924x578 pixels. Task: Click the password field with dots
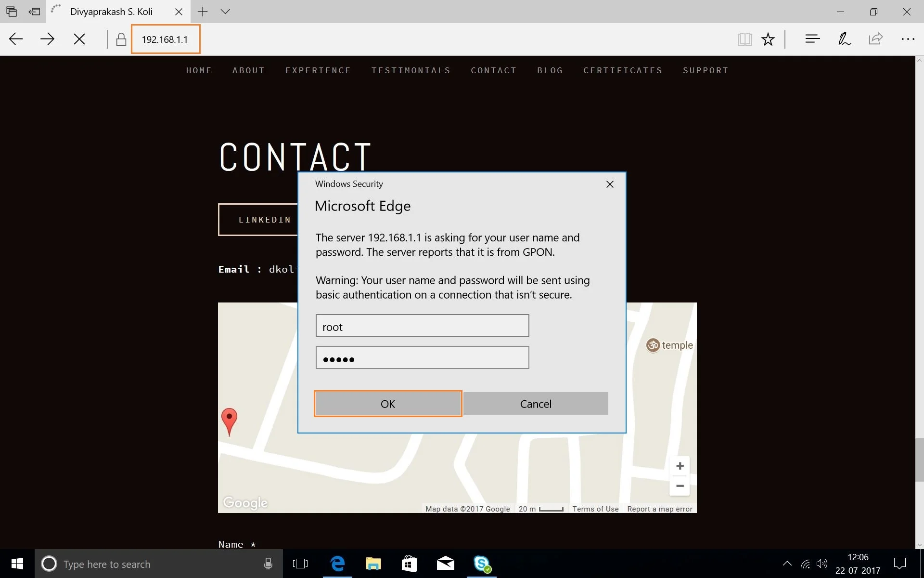(x=422, y=358)
